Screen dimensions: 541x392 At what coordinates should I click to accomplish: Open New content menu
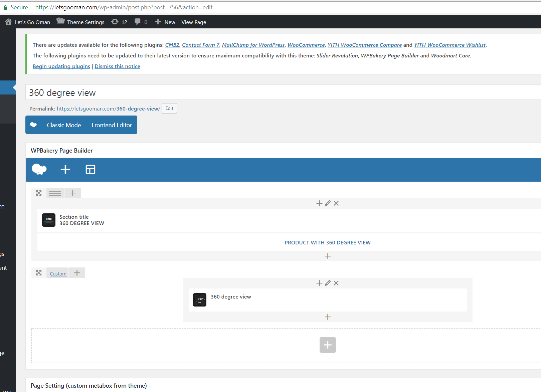click(170, 22)
